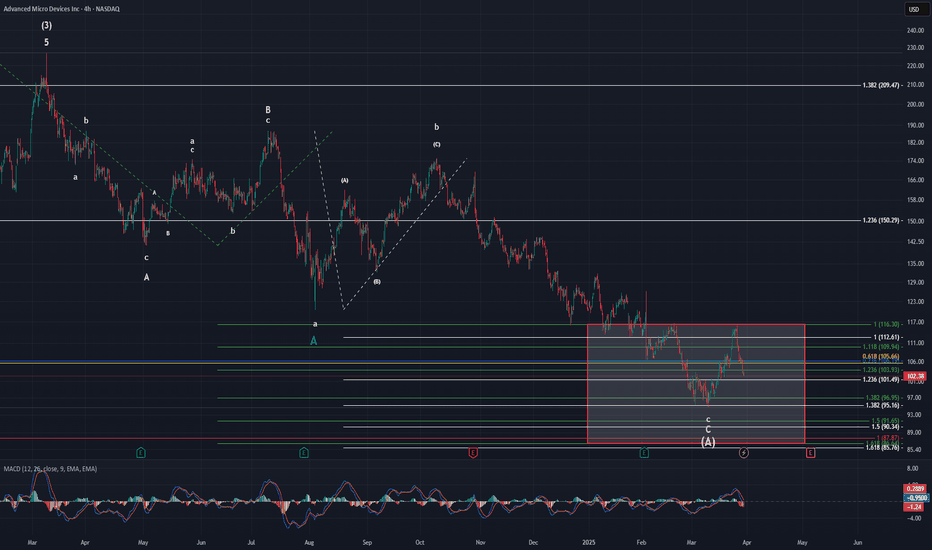Viewport: 932px width, 550px height.
Task: Click the August green earnings icon
Action: (304, 453)
